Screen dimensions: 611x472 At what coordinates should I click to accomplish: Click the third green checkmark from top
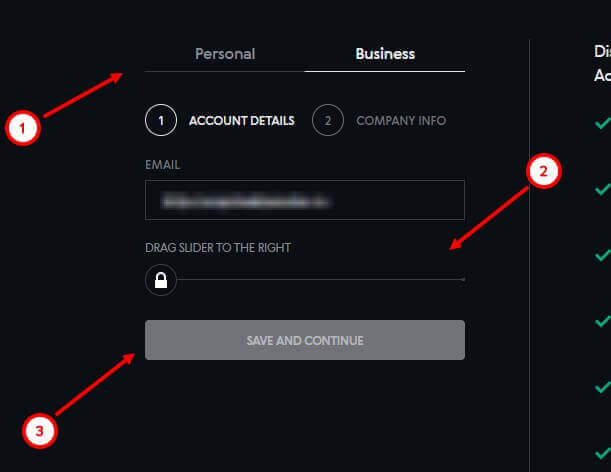[602, 255]
